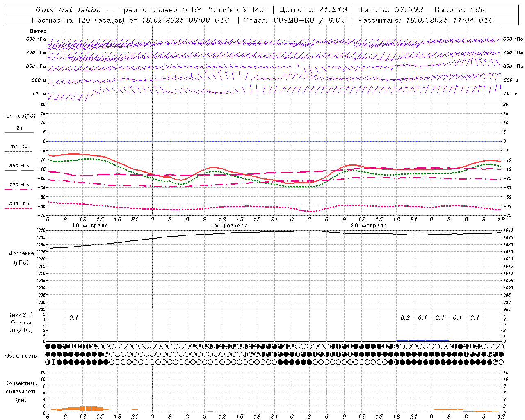The image size is (525, 420).
Task: Click the "Облачность" cloud cover label
Action: tap(21, 356)
